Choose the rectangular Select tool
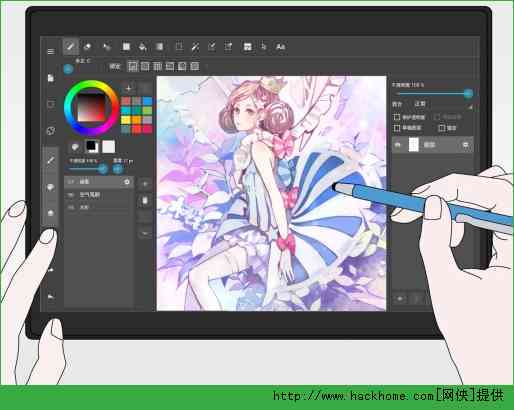The height and width of the screenshot is (410, 514). [x=179, y=47]
